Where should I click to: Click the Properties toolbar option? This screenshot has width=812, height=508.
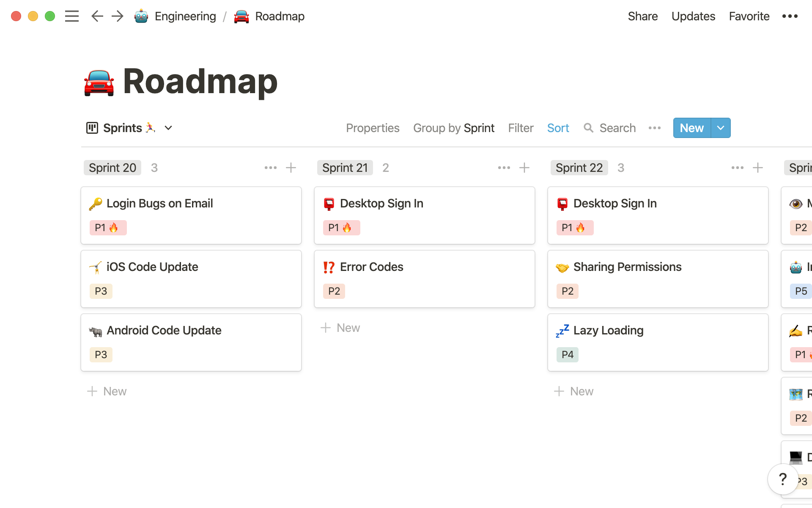pyautogui.click(x=373, y=127)
